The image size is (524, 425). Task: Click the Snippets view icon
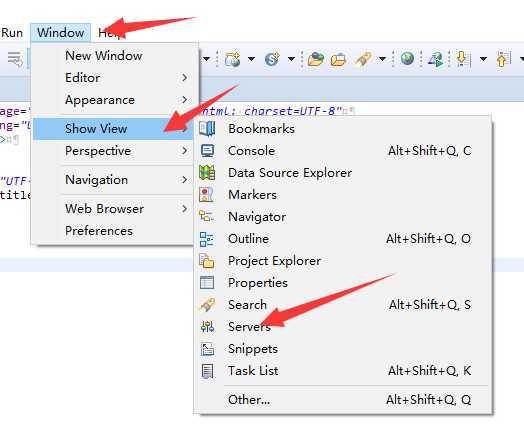point(207,349)
